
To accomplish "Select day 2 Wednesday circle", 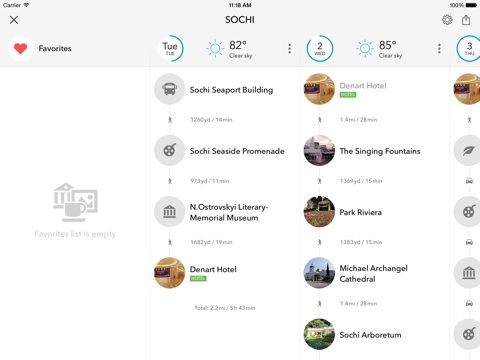I will 320,49.
